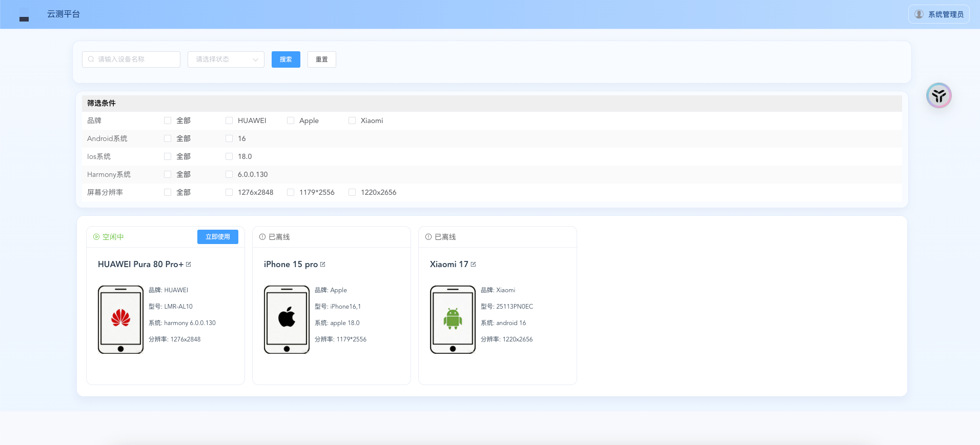Click the 系统: harmony 6.0.0.130 text

pyautogui.click(x=182, y=323)
